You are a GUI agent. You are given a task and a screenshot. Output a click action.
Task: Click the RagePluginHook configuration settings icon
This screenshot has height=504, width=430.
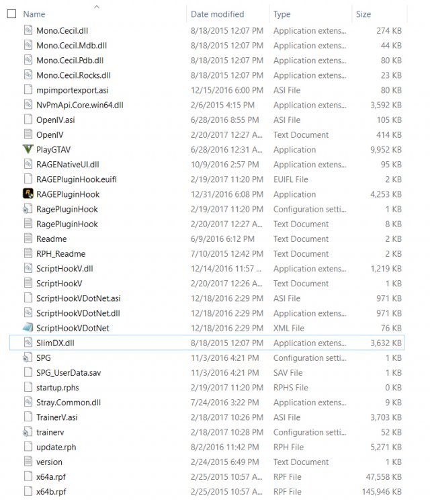pyautogui.click(x=28, y=209)
